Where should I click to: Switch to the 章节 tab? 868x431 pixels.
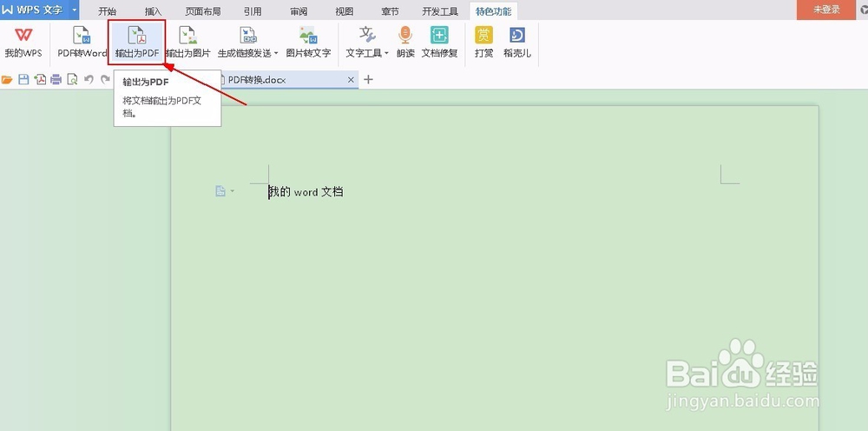(391, 11)
